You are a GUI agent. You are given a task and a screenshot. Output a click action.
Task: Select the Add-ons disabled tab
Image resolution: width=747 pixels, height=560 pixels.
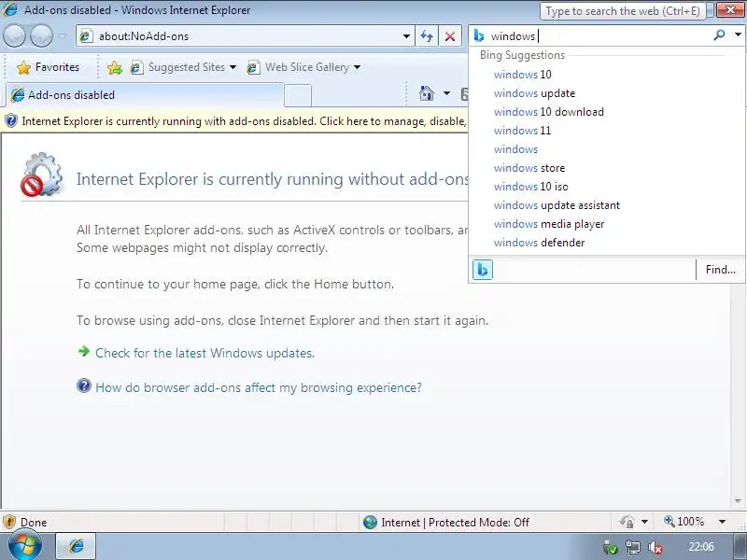145,95
